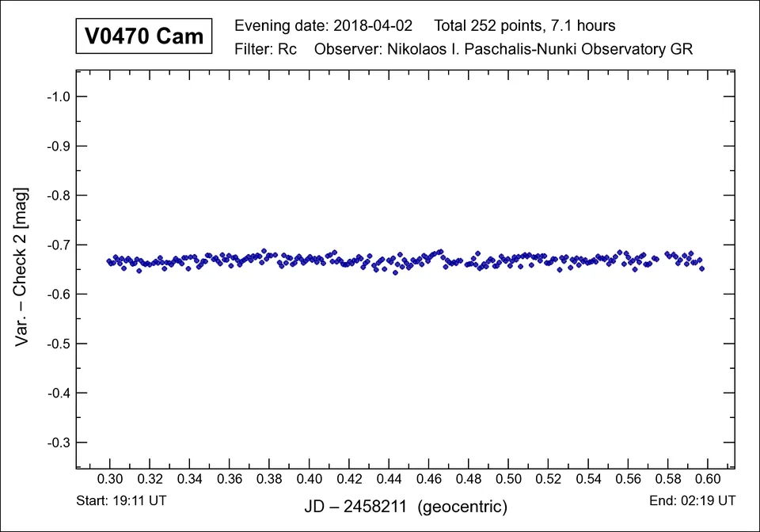The width and height of the screenshot is (760, 532).
Task: Click the y-axis tick label -0.7
Action: tap(59, 245)
